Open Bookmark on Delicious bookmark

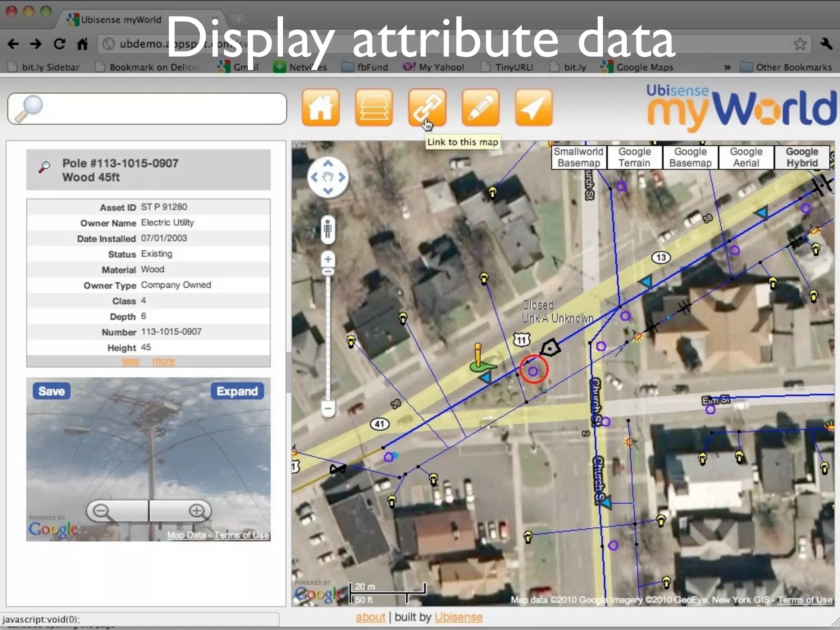tap(148, 67)
